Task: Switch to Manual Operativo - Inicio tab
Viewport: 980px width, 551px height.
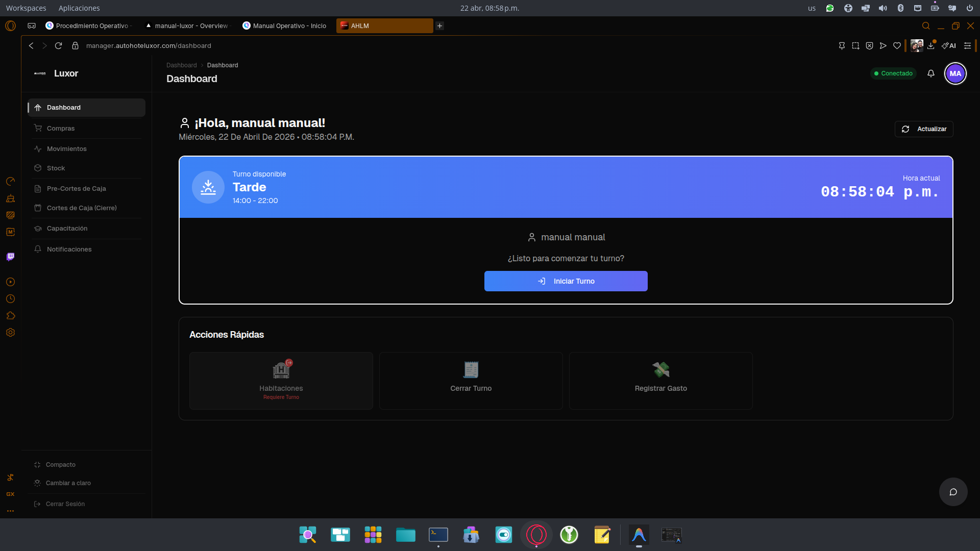Action: tap(285, 26)
